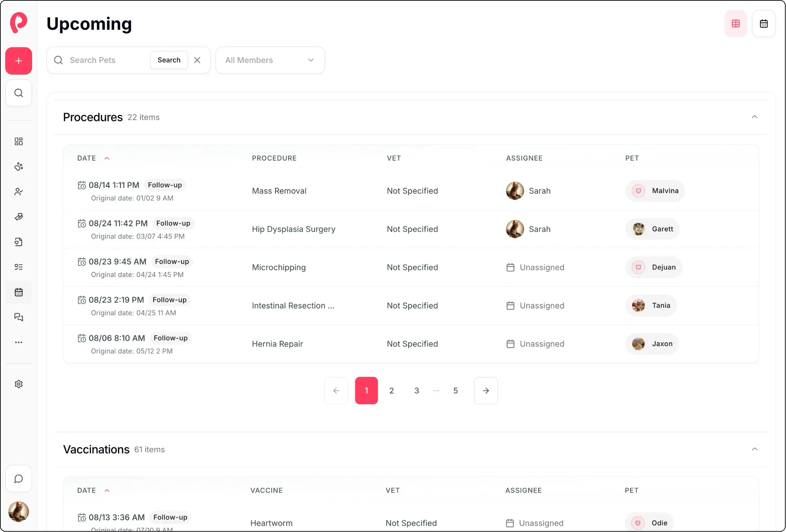Screen dimensions: 786x532
Task: Click the hand-with-heart care icon
Action: [19, 217]
